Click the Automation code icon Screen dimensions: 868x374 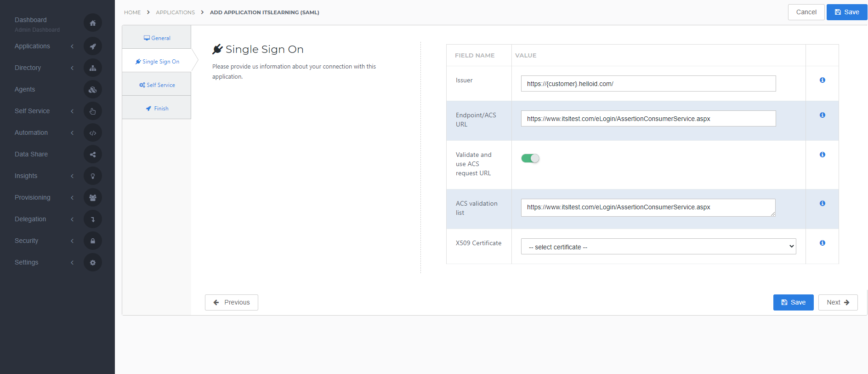pyautogui.click(x=93, y=132)
